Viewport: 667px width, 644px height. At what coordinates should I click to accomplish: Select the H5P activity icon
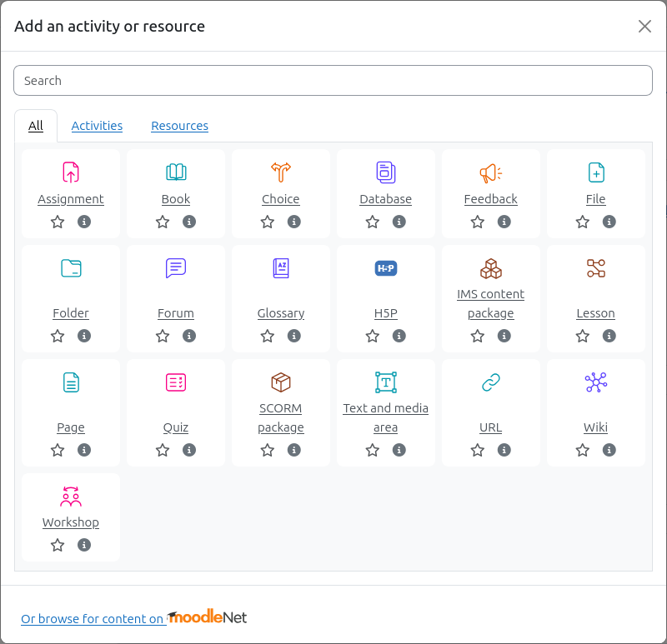tap(386, 268)
